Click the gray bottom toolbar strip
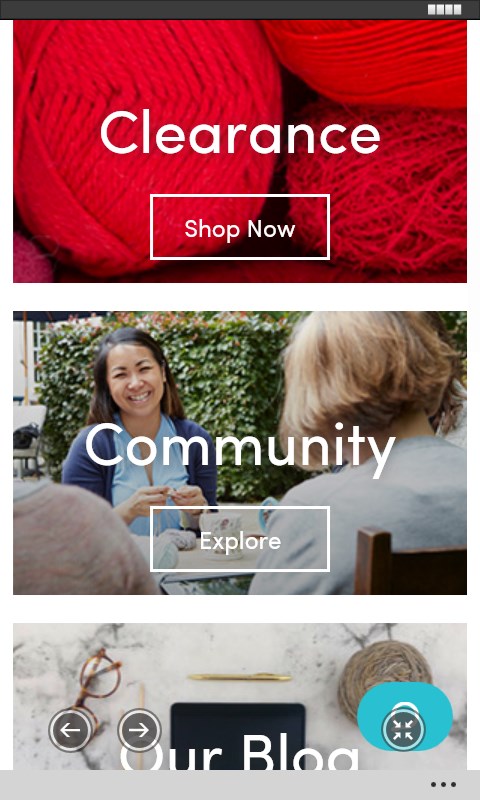Screen dimensions: 480x800 point(240,785)
